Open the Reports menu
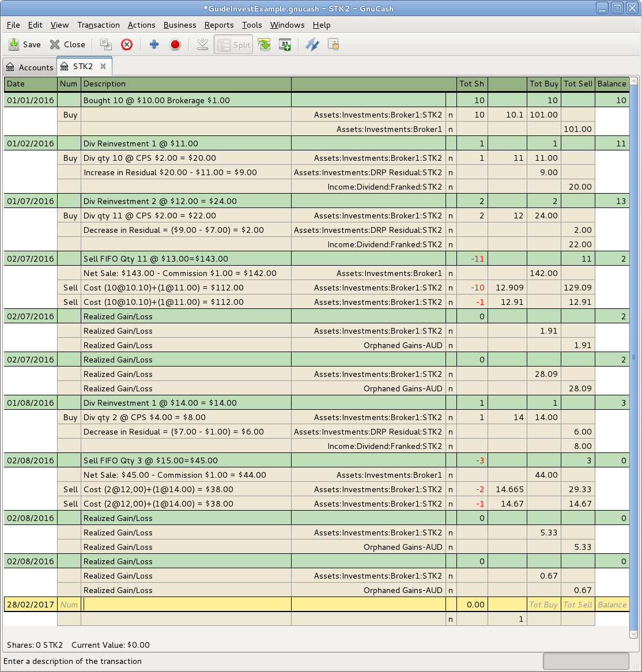 (219, 25)
